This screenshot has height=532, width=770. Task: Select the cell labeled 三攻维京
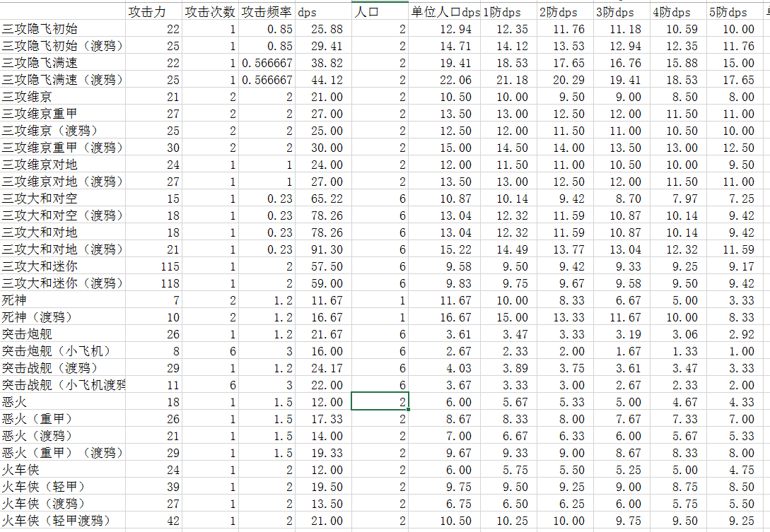pos(62,97)
